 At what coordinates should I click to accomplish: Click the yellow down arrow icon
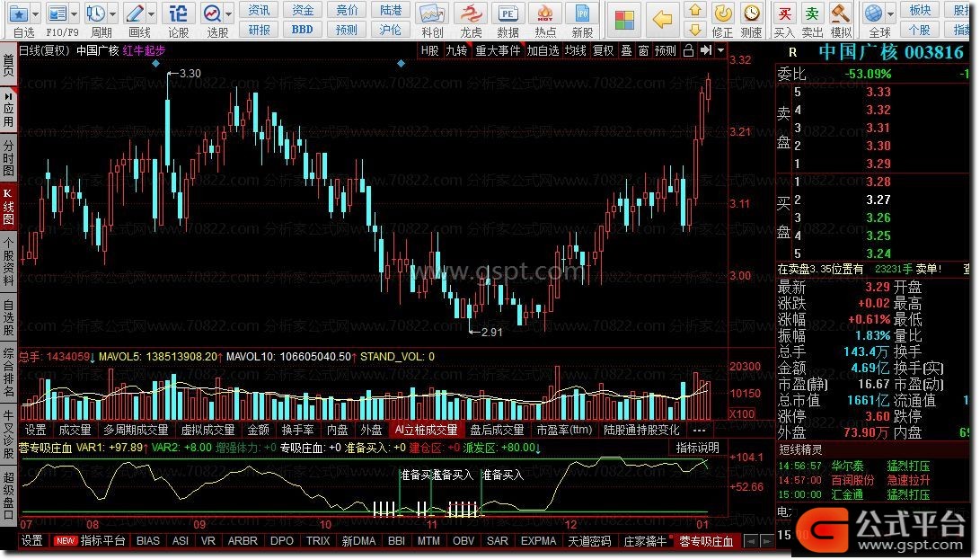[x=695, y=30]
